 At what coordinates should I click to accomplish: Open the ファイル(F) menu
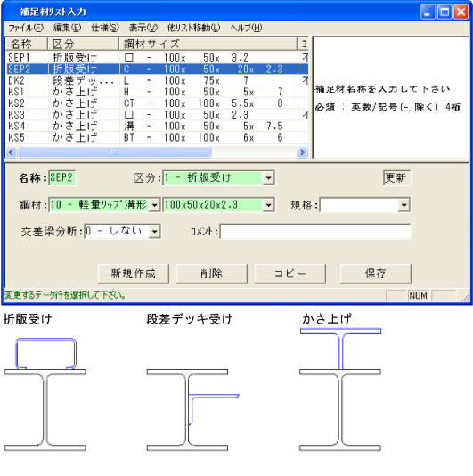pos(26,28)
